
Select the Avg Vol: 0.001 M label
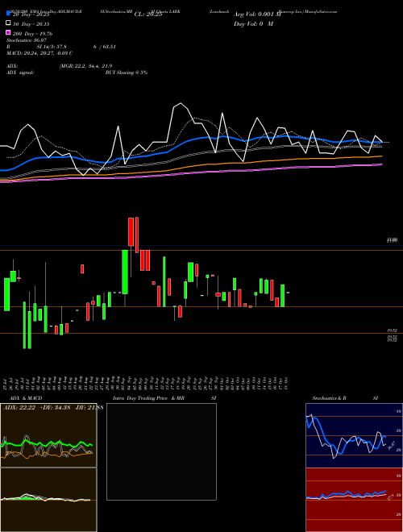click(x=257, y=15)
